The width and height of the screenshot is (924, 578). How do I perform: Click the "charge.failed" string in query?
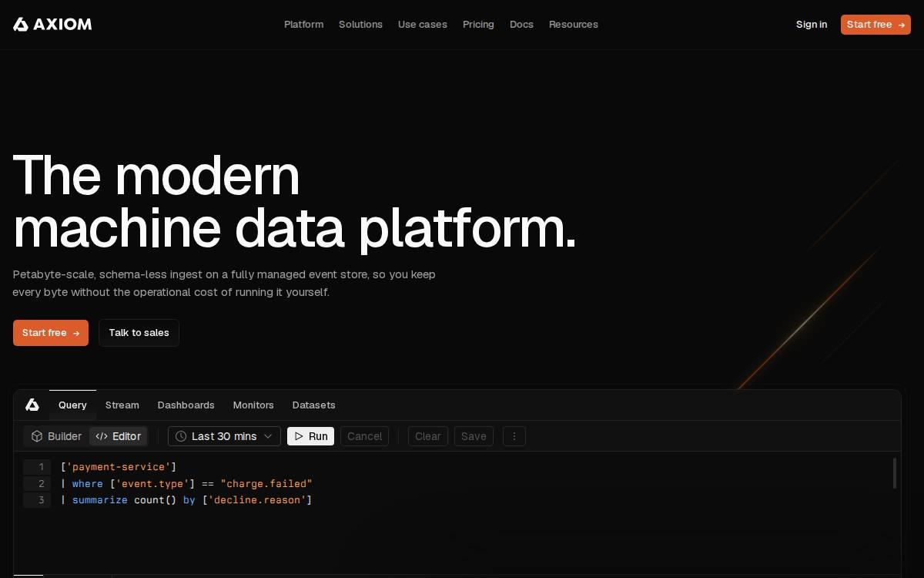click(266, 484)
